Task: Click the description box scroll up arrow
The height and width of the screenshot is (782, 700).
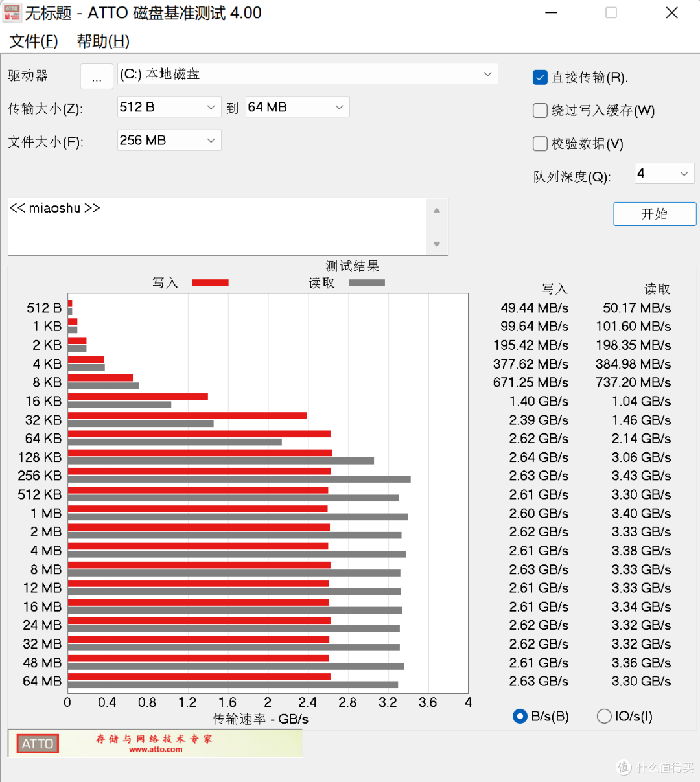Action: (437, 211)
